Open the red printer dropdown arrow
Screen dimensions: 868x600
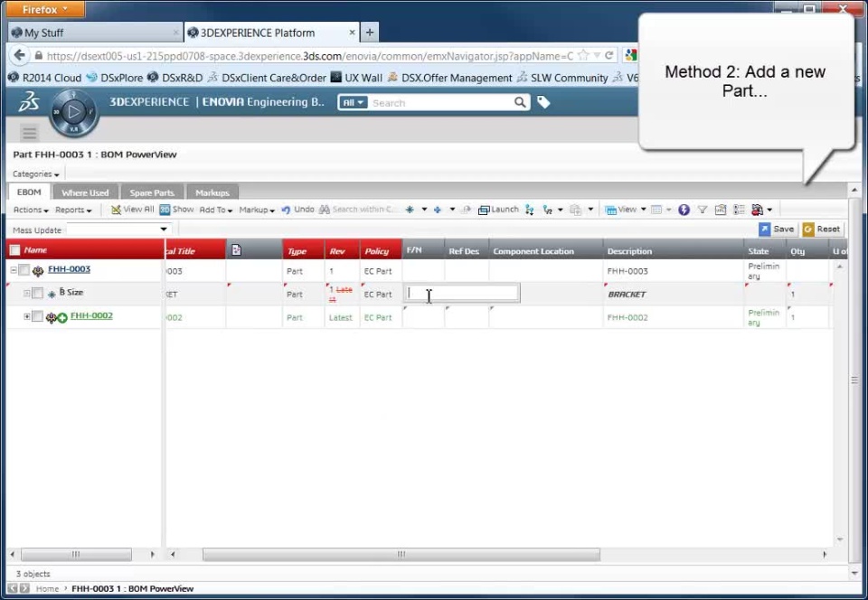click(769, 211)
